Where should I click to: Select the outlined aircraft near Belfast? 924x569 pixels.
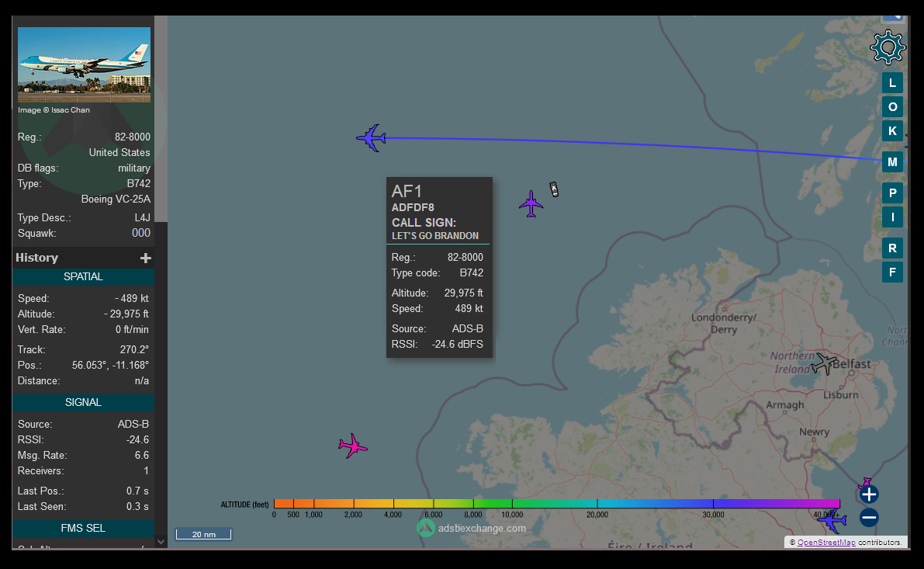click(x=823, y=363)
